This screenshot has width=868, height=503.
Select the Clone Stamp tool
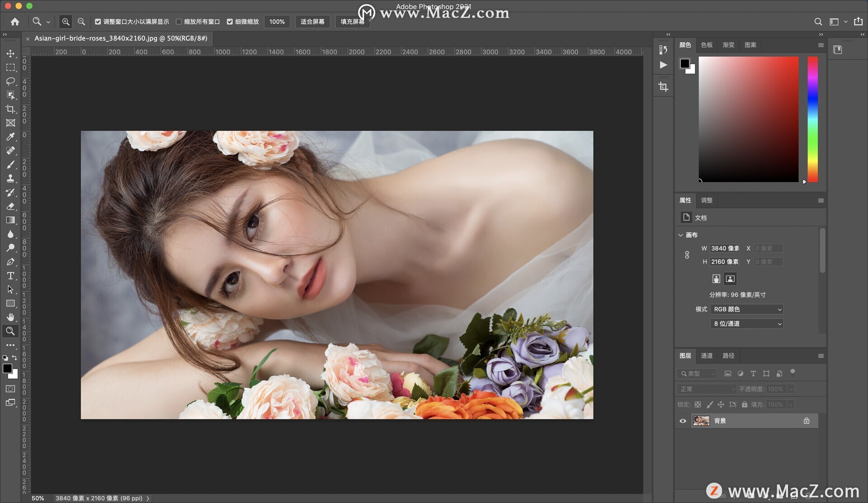[10, 178]
